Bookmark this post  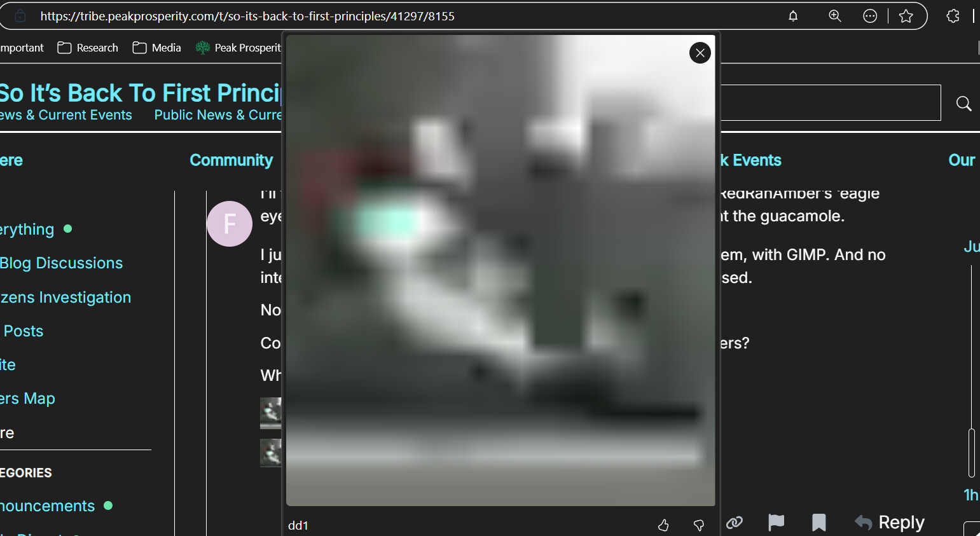coord(818,523)
